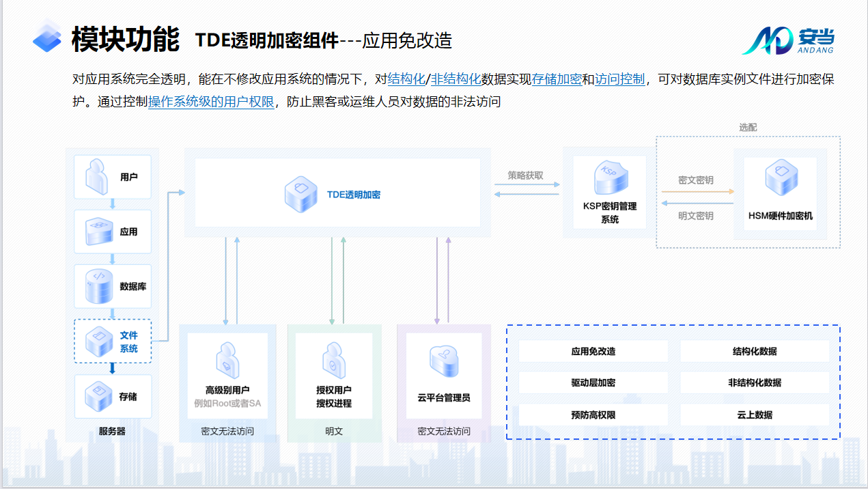Open the 操作系统级的用户权限 link
Viewport: 868px width, 489px height.
[211, 102]
